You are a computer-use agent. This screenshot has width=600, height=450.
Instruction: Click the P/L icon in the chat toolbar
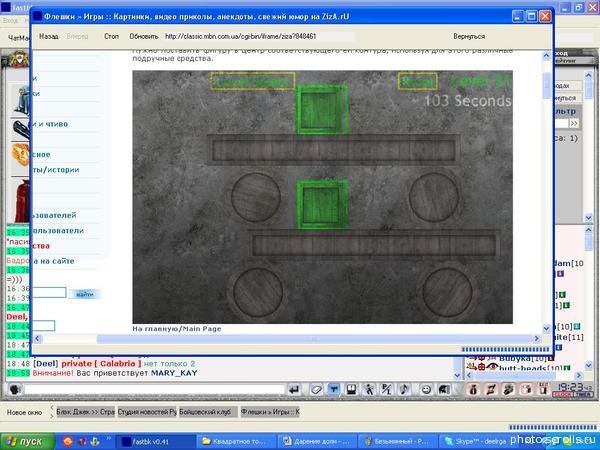[x=386, y=390]
